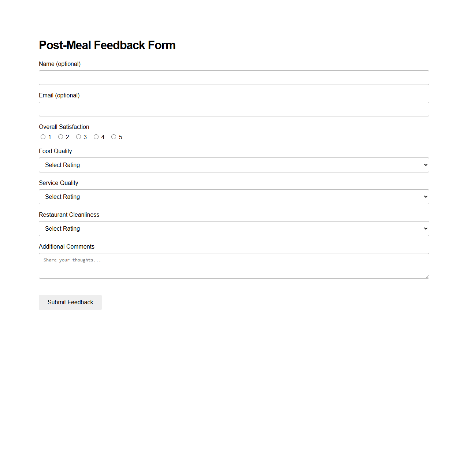Click inside the Name input field

[234, 77]
